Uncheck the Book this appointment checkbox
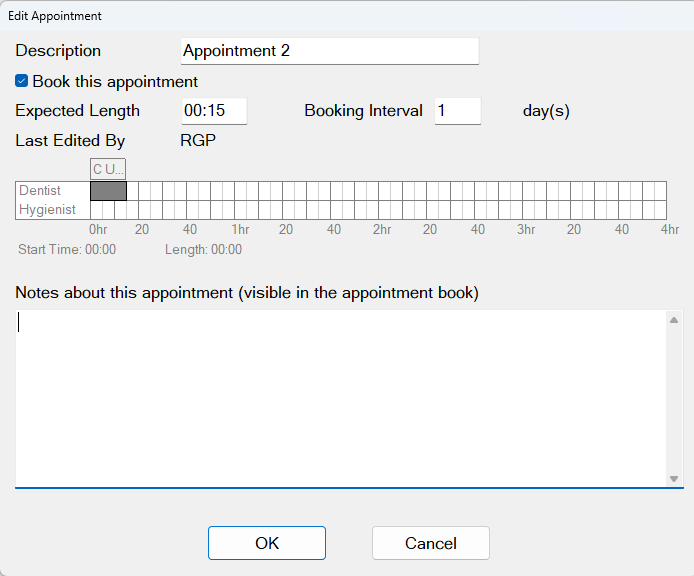694x576 pixels. pyautogui.click(x=21, y=81)
